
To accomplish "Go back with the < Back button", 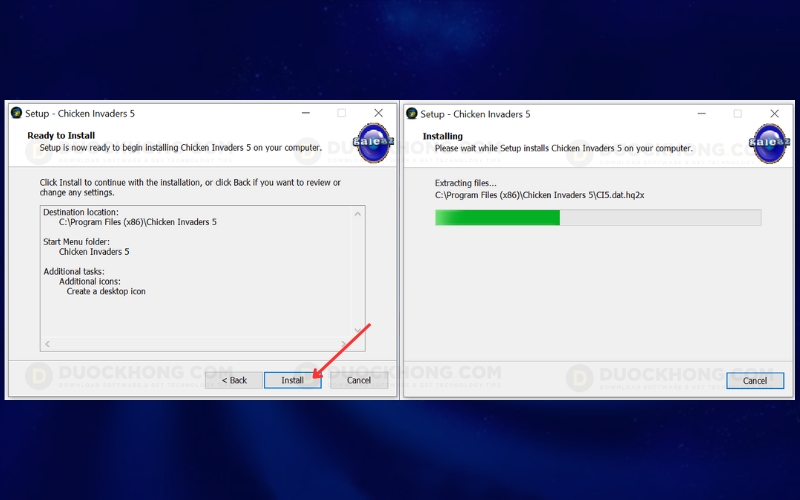I will pyautogui.click(x=234, y=380).
